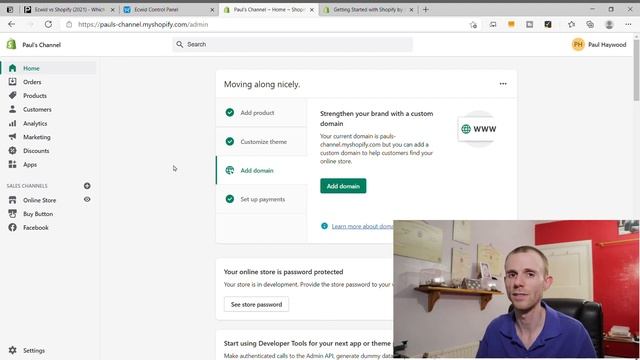Screen dimensions: 640x360
Task: Open a new browser tab
Action: coord(425,9)
